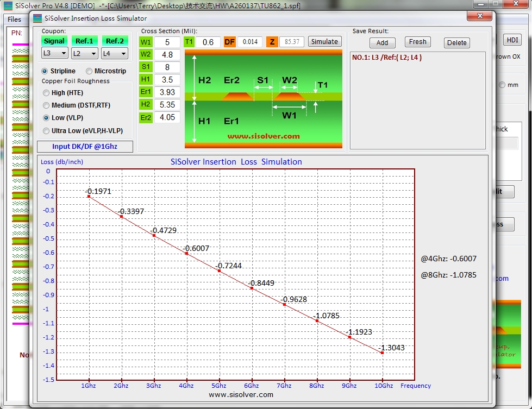
Task: Click the Input DK/DF @1Ghz label
Action: pyautogui.click(x=85, y=147)
